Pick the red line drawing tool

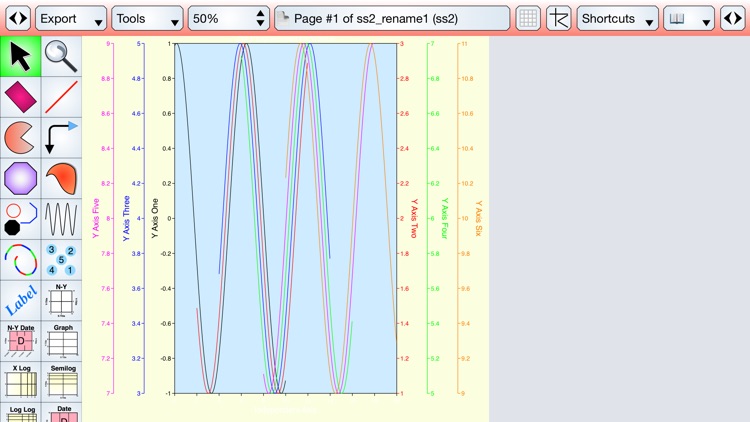(62, 97)
